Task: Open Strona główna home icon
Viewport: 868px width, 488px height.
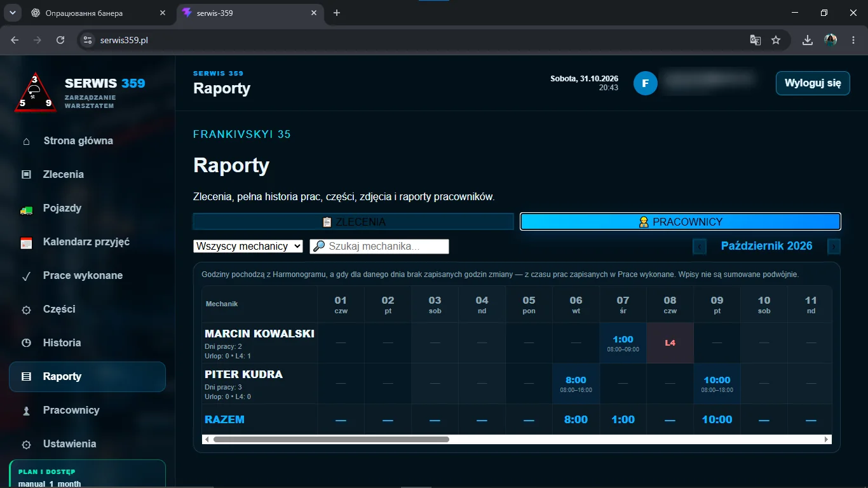Action: (26, 141)
